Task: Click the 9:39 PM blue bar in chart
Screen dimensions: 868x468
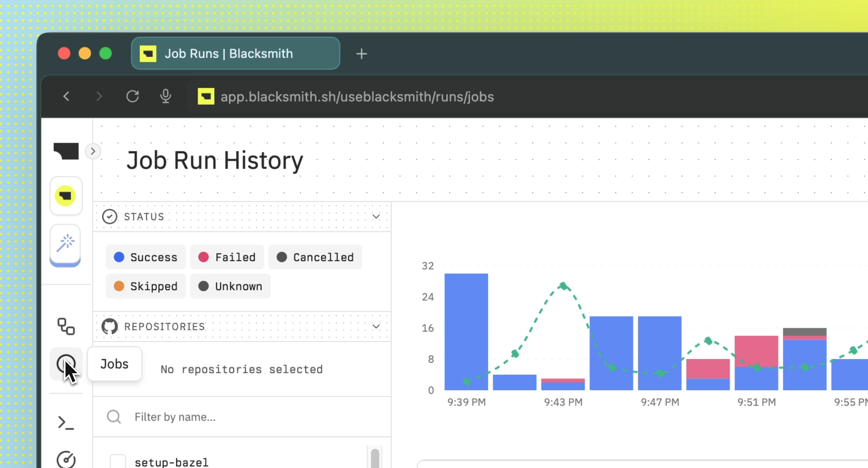Action: 466,331
